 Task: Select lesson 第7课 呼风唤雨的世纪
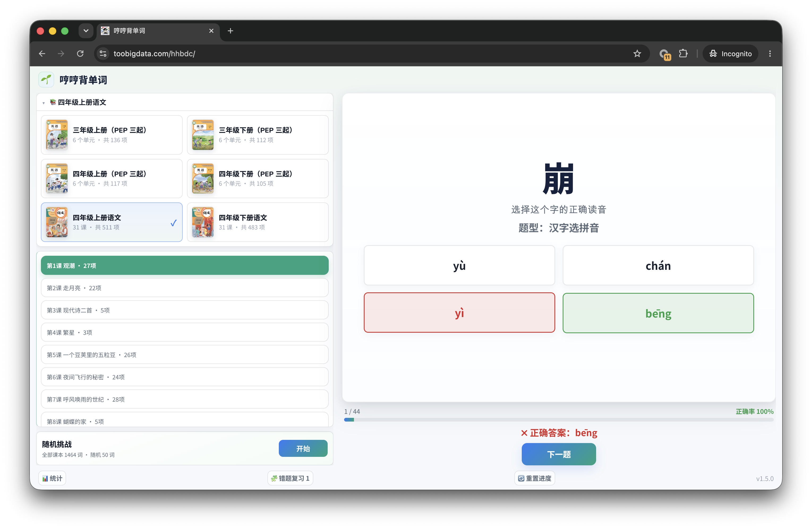click(x=185, y=399)
